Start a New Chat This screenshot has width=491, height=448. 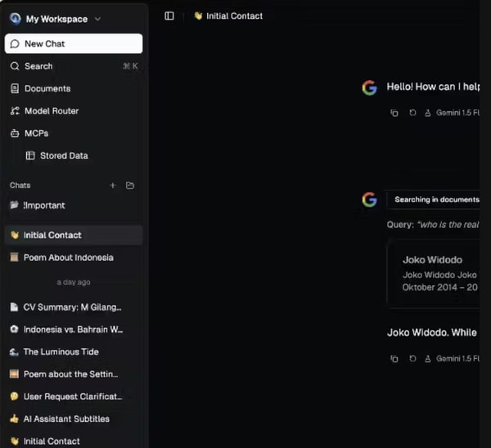(74, 43)
